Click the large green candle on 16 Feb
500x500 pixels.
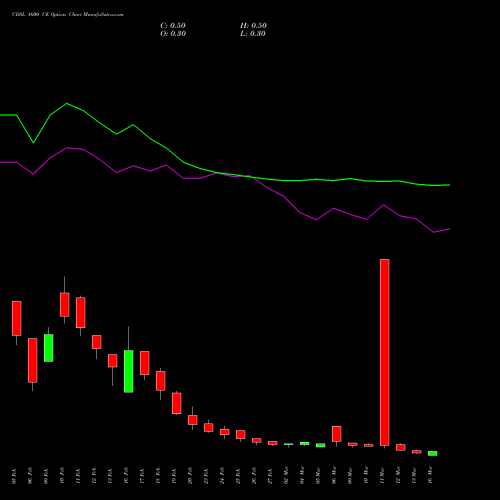(129, 371)
